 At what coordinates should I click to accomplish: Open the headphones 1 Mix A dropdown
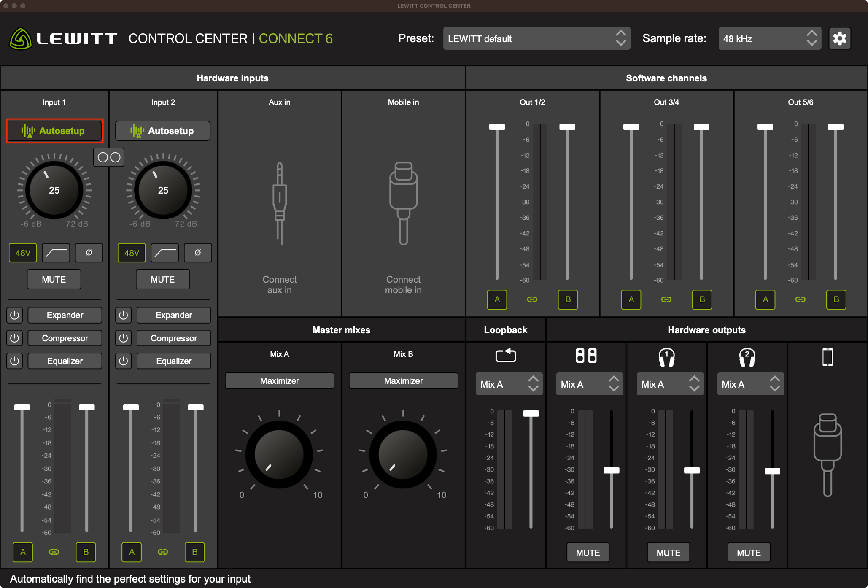click(x=670, y=384)
